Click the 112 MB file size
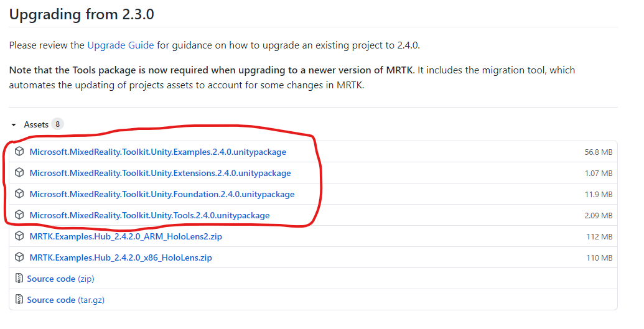 (x=599, y=237)
